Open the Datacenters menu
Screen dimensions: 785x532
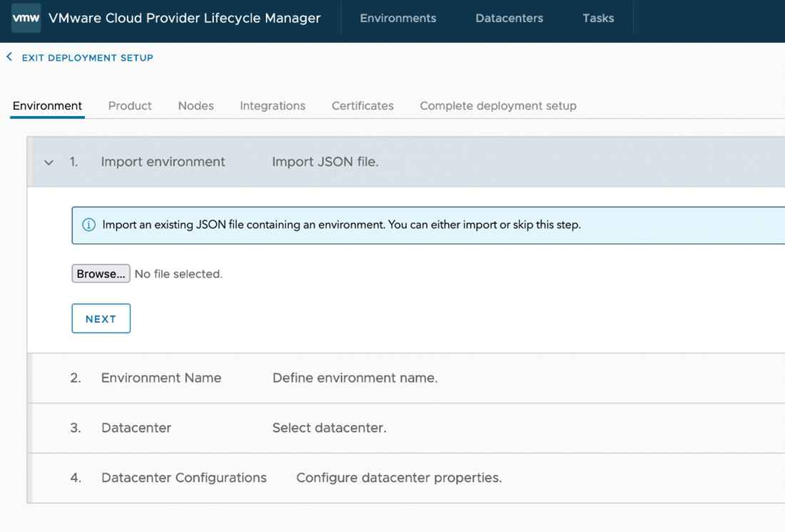coord(509,19)
